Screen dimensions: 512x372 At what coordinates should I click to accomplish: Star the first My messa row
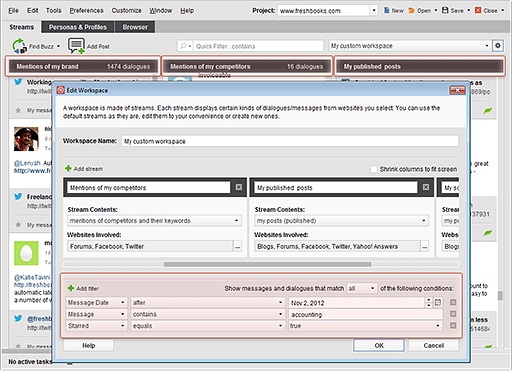18,110
